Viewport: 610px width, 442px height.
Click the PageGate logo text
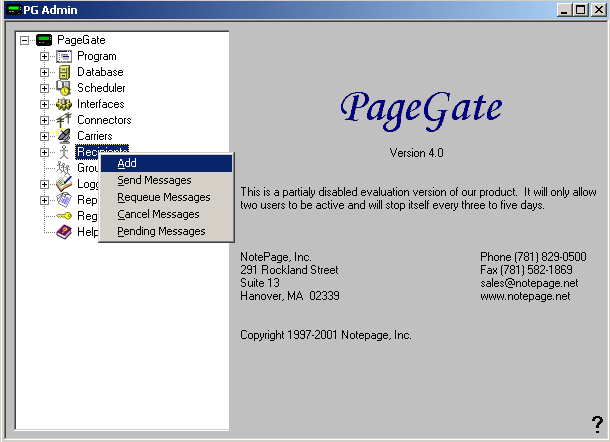click(421, 110)
